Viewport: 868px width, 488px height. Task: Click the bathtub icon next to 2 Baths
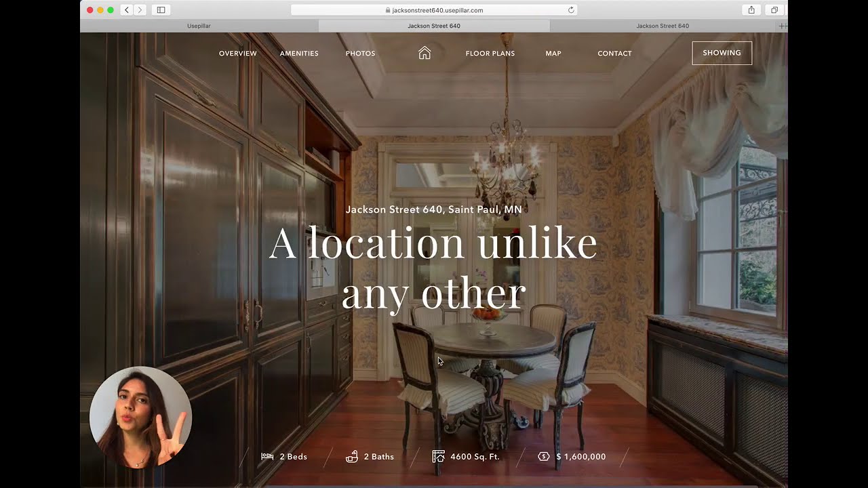[x=351, y=456]
